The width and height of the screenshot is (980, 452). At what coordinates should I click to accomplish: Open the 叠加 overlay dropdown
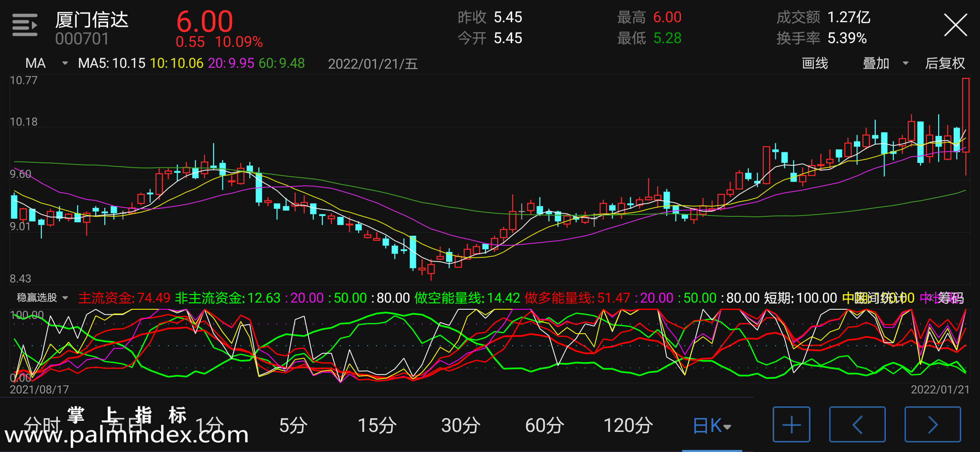(885, 63)
